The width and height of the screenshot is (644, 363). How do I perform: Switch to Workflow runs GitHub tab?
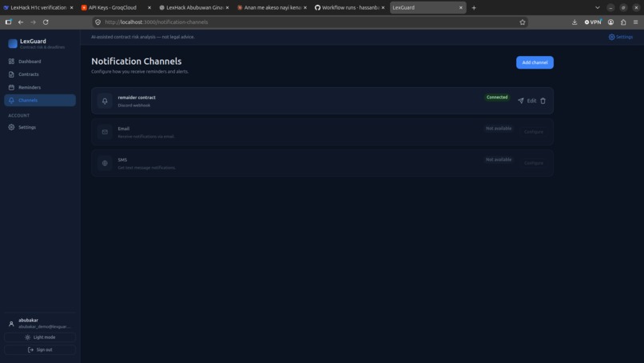coord(349,7)
